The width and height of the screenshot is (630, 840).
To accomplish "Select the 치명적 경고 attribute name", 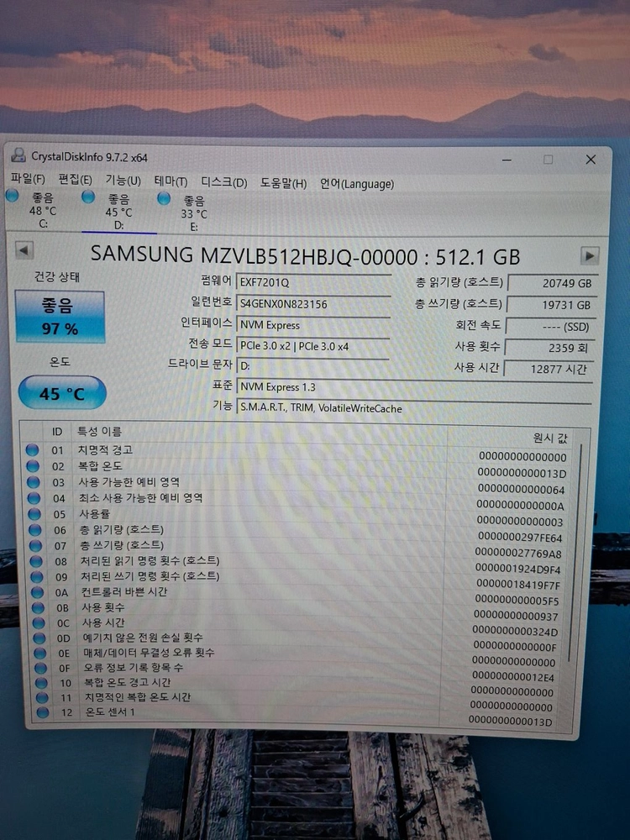I will click(105, 450).
